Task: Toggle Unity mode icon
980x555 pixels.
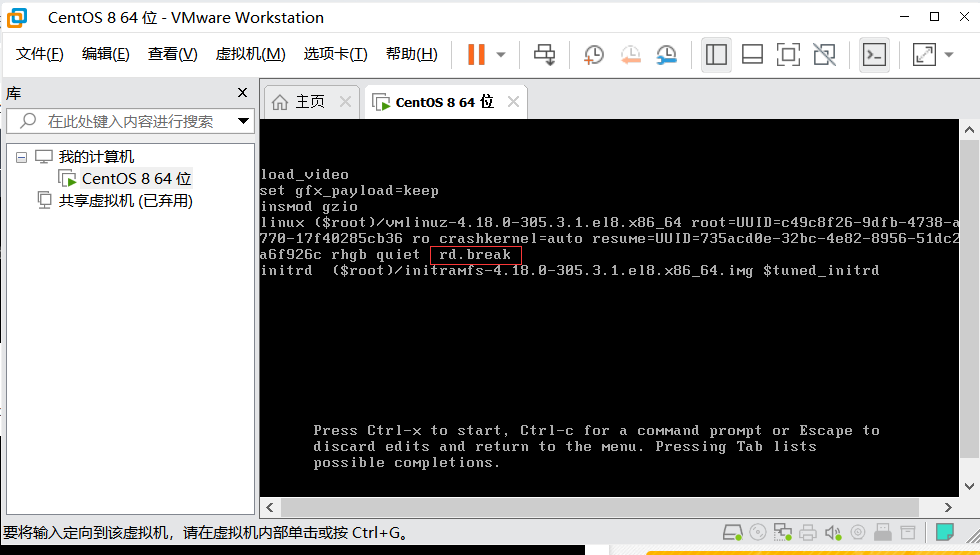Action: pyautogui.click(x=824, y=54)
